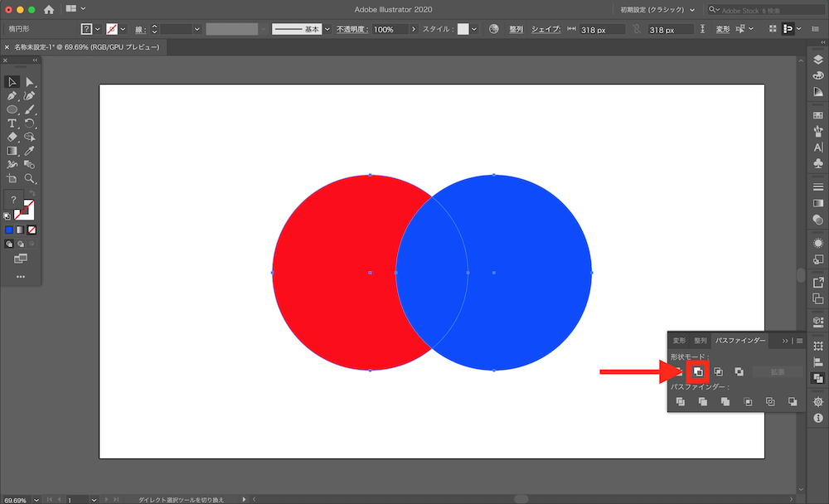Image resolution: width=829 pixels, height=504 pixels.
Task: Select the Pen tool
Action: [12, 95]
